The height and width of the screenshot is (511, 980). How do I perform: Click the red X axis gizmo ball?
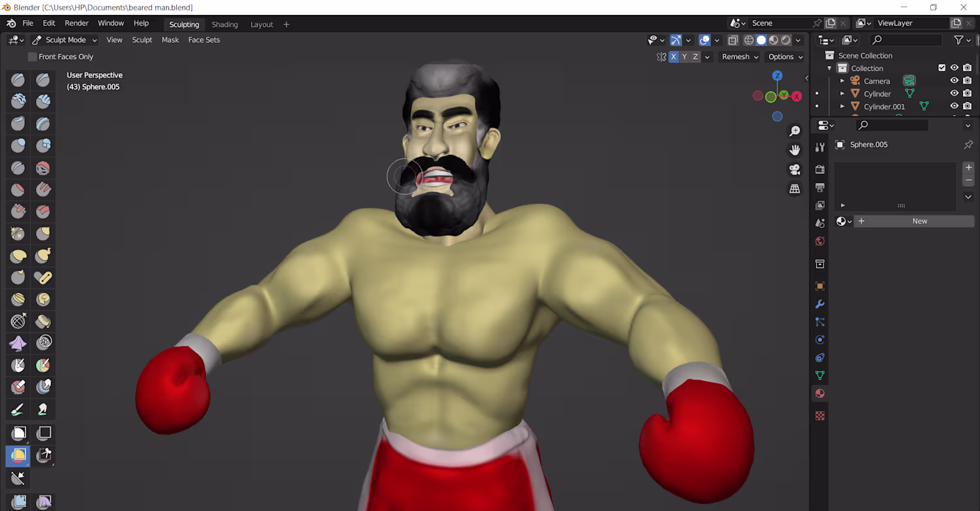coord(796,96)
